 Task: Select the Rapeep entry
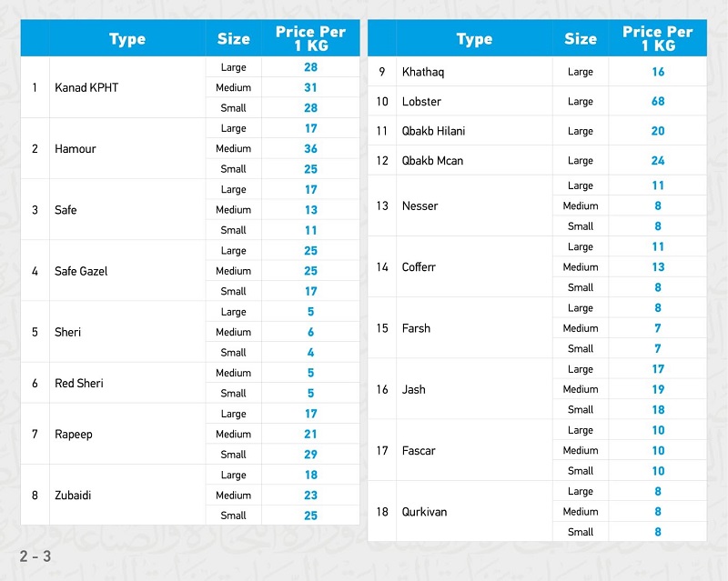[74, 435]
